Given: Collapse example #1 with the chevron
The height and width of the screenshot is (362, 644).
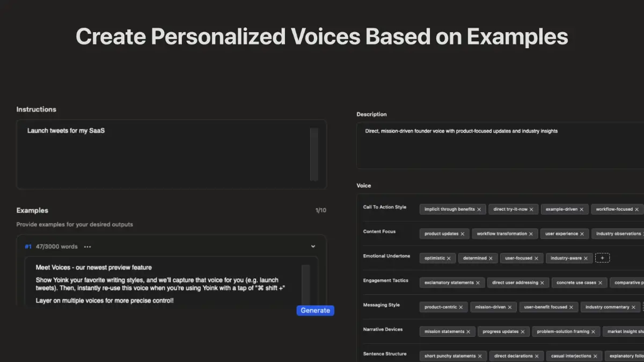Looking at the screenshot, I should [313, 247].
